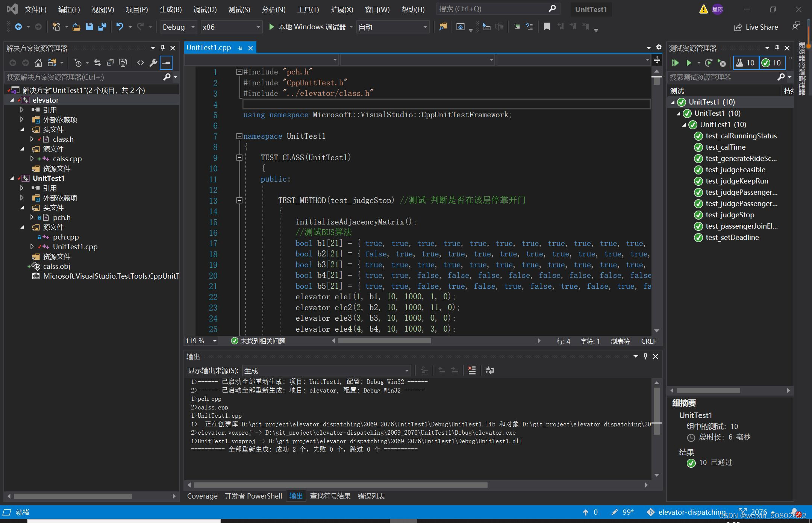Image resolution: width=812 pixels, height=523 pixels.
Task: Toggle the total tests flask filter showing 10
Action: 745,63
